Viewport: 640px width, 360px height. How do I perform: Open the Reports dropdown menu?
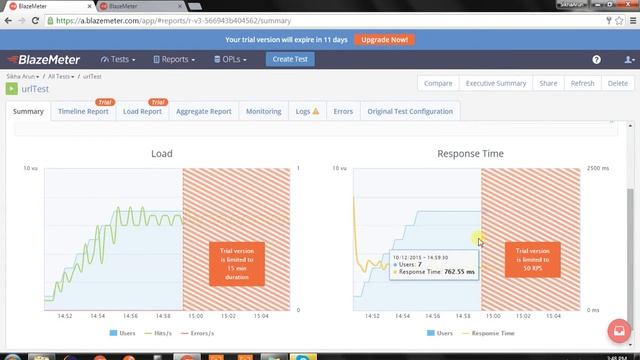coord(174,59)
